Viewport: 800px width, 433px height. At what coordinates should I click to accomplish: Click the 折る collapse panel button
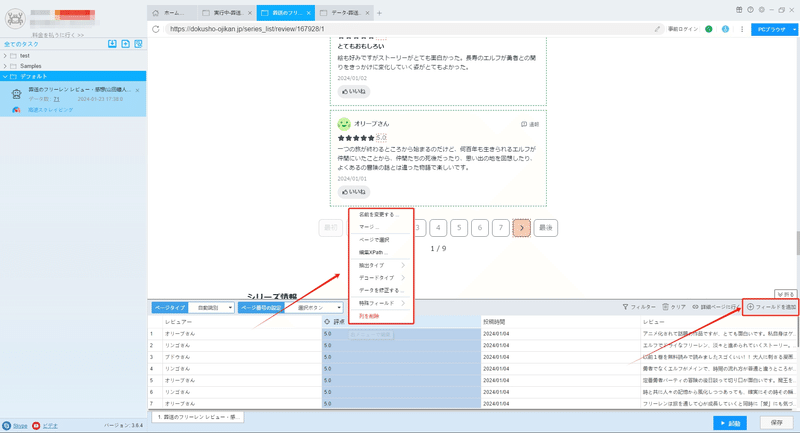786,294
